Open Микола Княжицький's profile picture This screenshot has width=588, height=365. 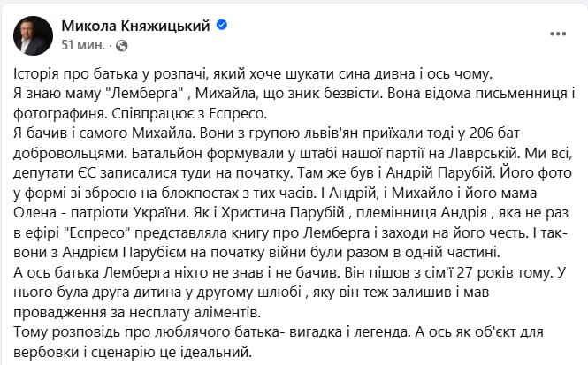click(32, 34)
